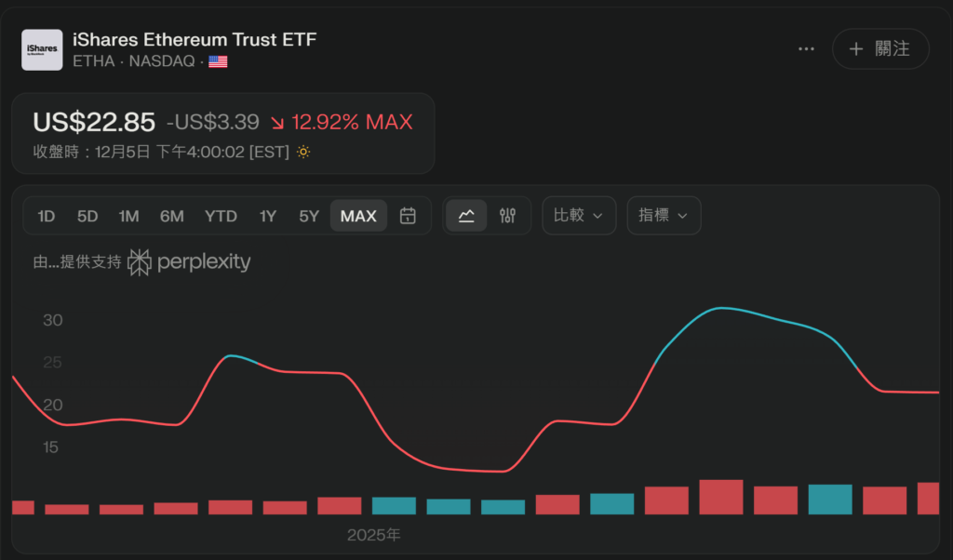Switch to line chart view
This screenshot has height=560, width=953.
tap(466, 216)
